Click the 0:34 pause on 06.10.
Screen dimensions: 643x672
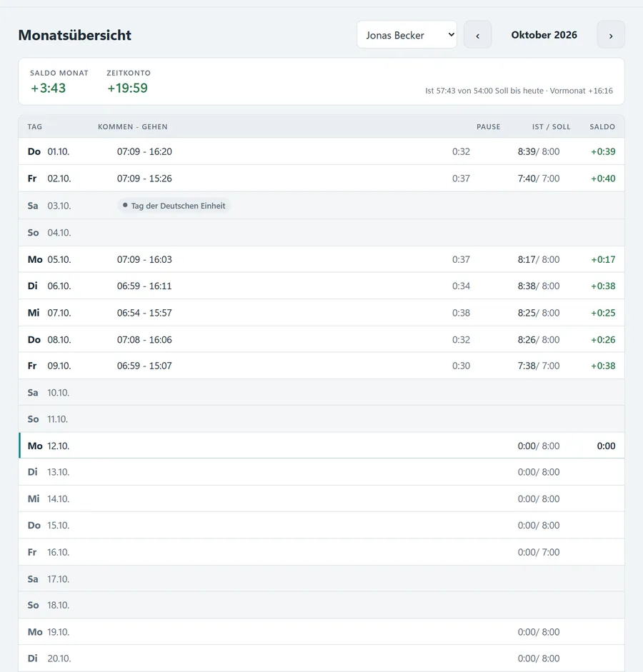tap(462, 286)
